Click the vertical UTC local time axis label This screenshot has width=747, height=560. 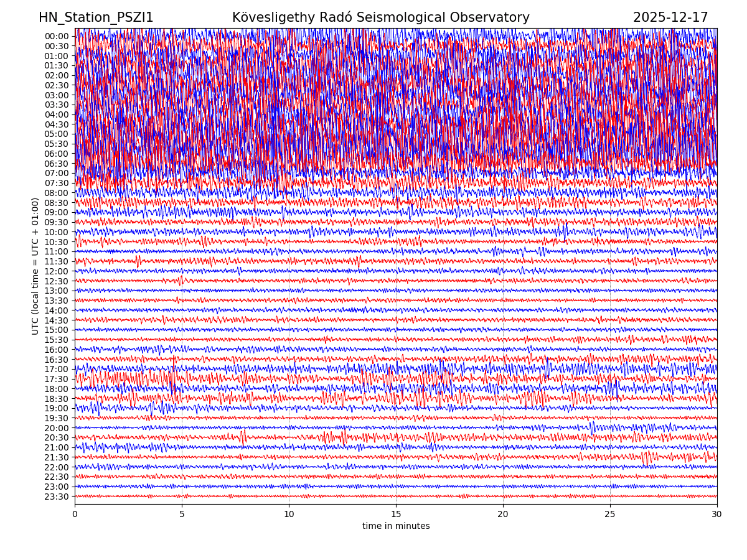coord(35,266)
